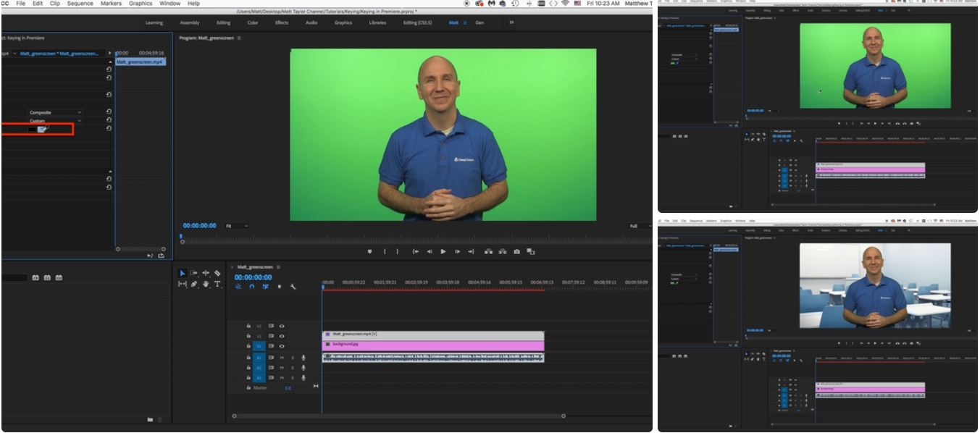Open the Full playback resolution dropdown

click(x=640, y=226)
